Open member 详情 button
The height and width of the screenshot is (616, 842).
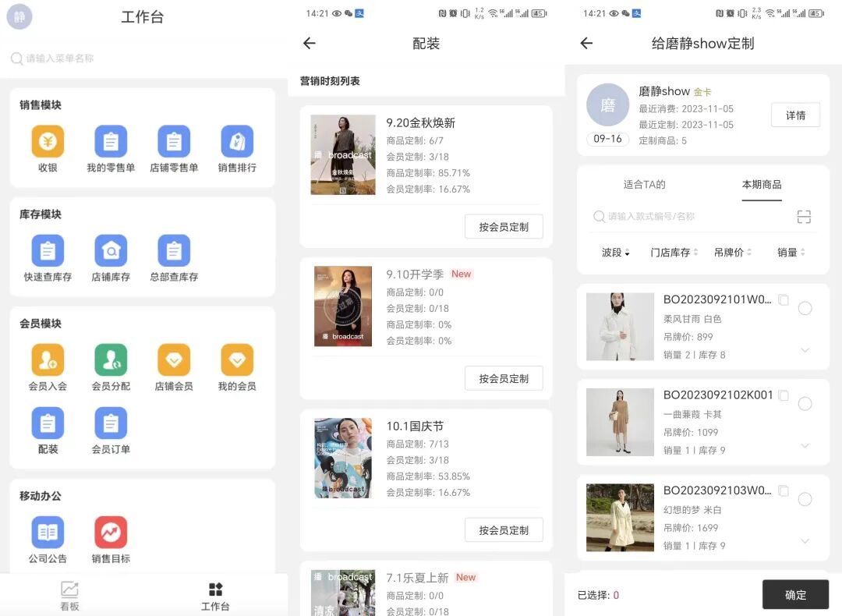pyautogui.click(x=795, y=115)
